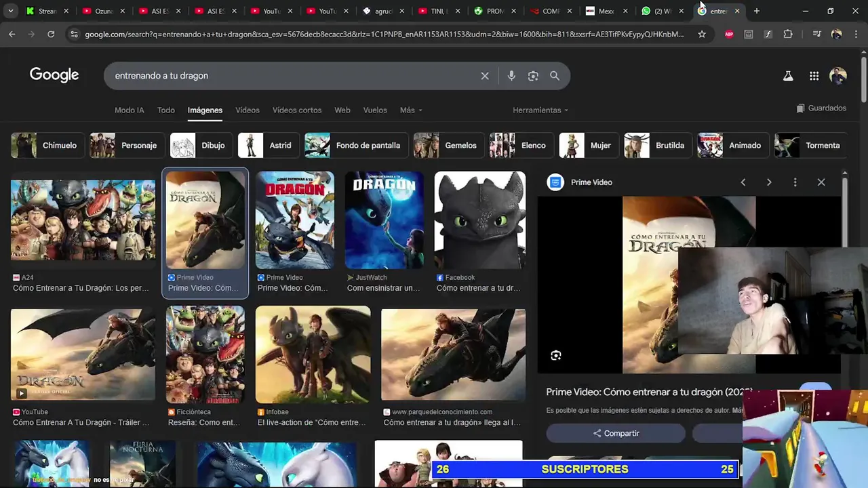
Task: Filter images by Animado chip
Action: coord(734,145)
